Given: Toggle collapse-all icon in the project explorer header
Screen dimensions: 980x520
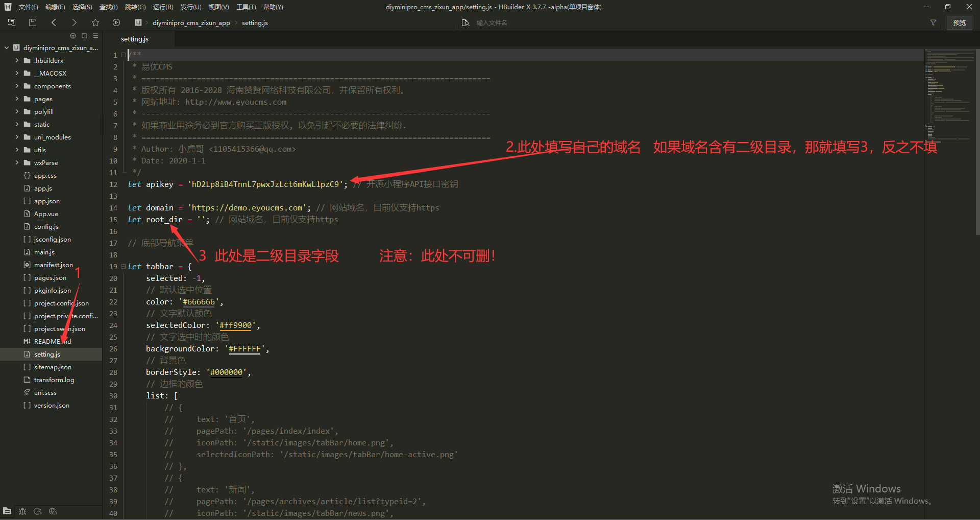Looking at the screenshot, I should (84, 36).
